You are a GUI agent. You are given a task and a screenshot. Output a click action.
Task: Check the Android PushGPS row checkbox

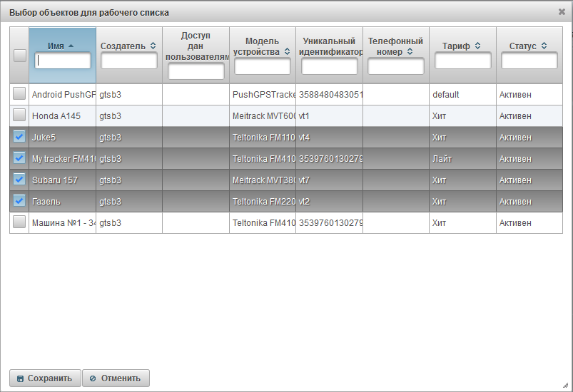(x=19, y=94)
